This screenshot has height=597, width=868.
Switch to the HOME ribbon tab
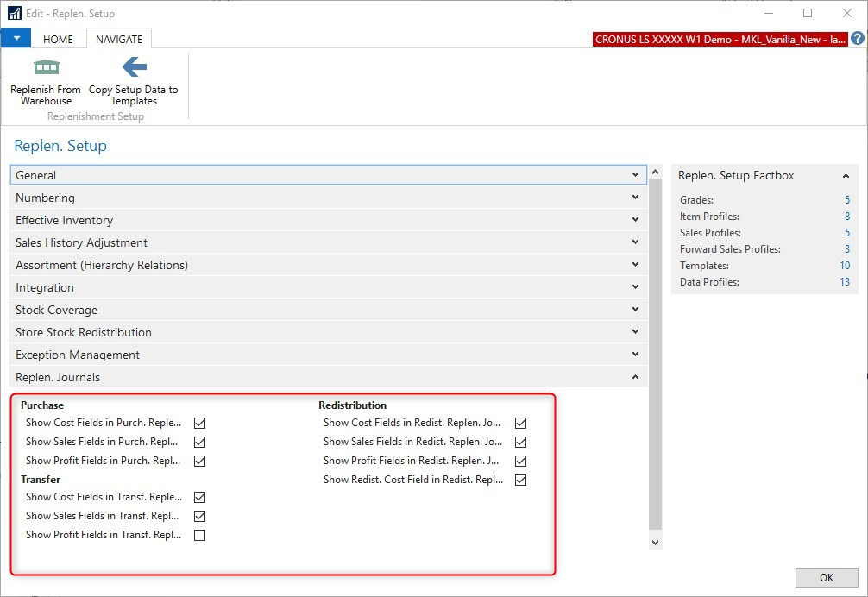click(58, 39)
